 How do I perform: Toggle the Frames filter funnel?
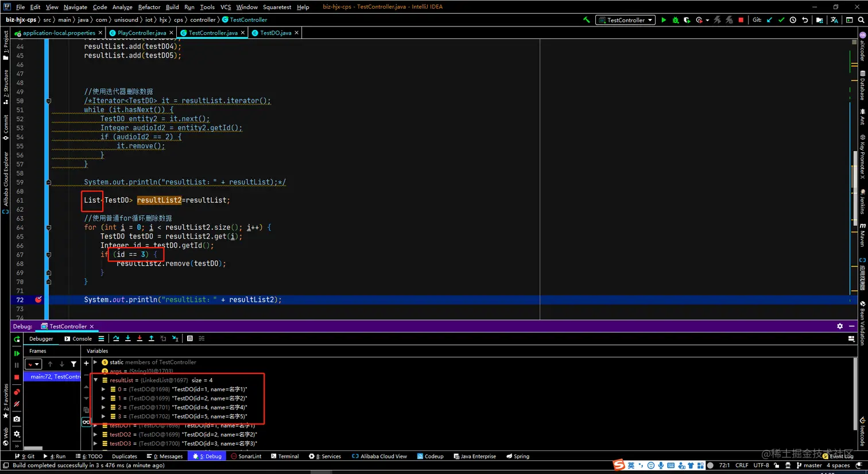point(73,364)
